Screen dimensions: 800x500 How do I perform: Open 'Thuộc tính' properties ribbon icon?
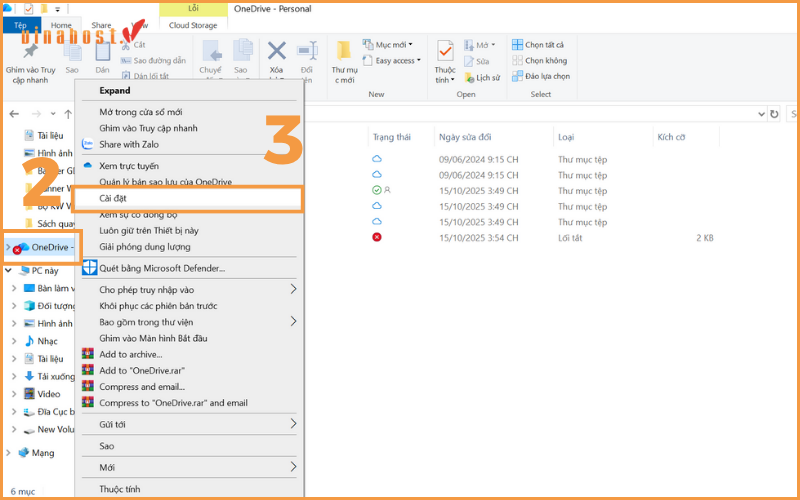tap(445, 51)
